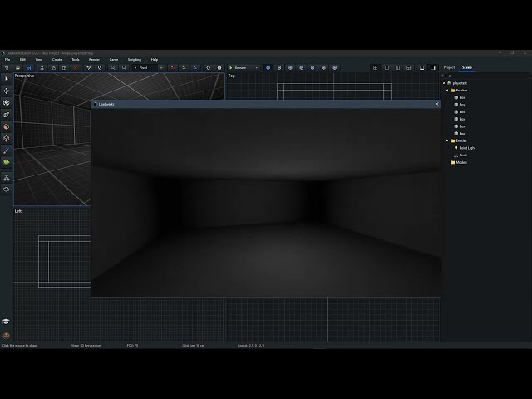Toggle the seventh cube view mode button
The image size is (532, 399).
coord(335,68)
